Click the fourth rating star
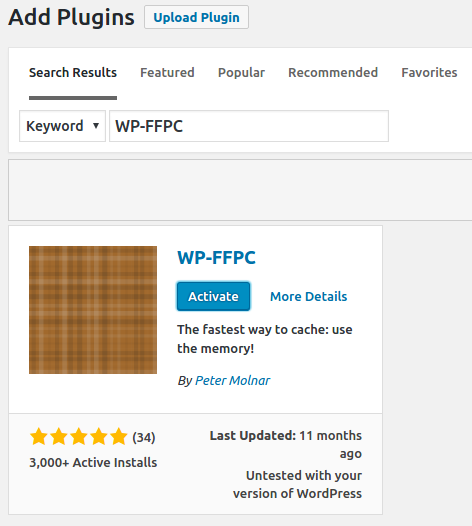Viewport: 472px width, 526px height. point(99,436)
